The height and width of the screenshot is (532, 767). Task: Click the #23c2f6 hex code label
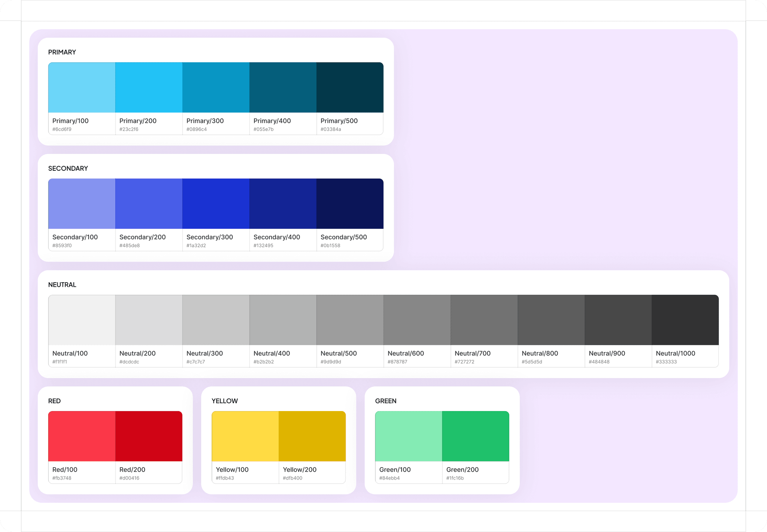click(129, 130)
